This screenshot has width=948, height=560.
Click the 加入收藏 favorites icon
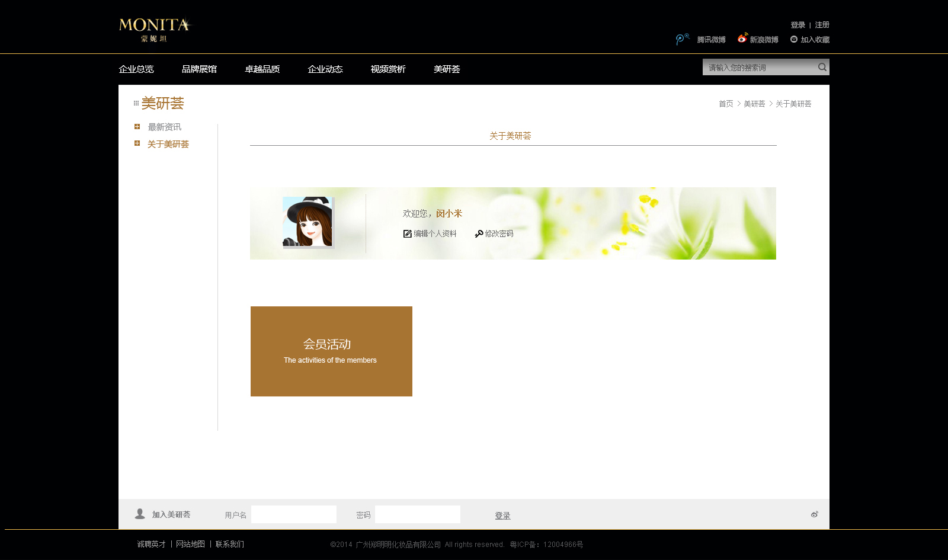point(794,39)
